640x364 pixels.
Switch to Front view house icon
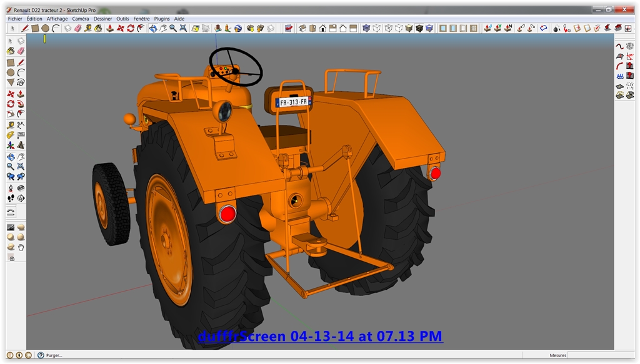click(x=322, y=28)
